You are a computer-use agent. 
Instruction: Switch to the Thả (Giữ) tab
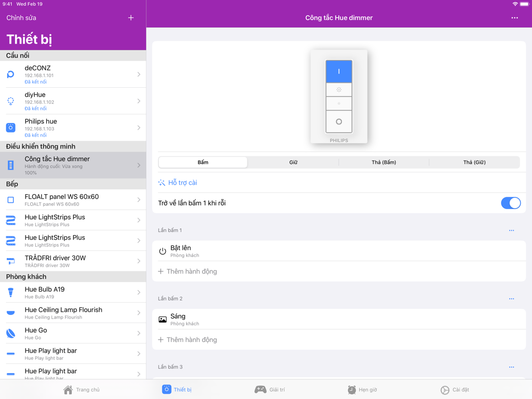click(475, 162)
